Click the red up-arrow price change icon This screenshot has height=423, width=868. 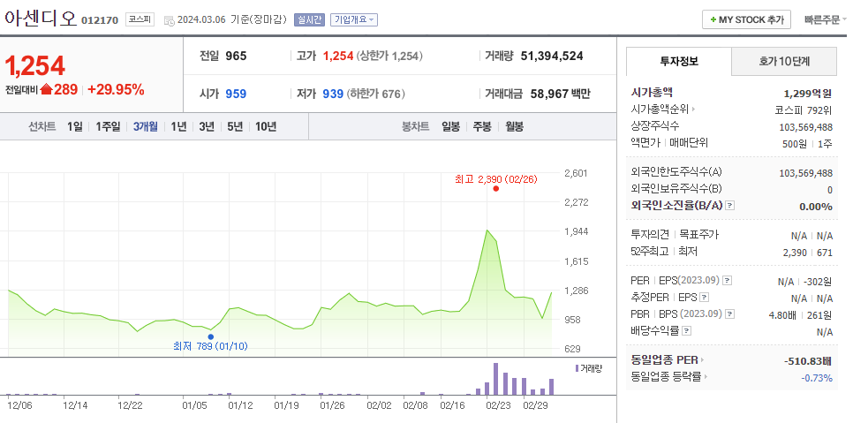pyautogui.click(x=46, y=89)
